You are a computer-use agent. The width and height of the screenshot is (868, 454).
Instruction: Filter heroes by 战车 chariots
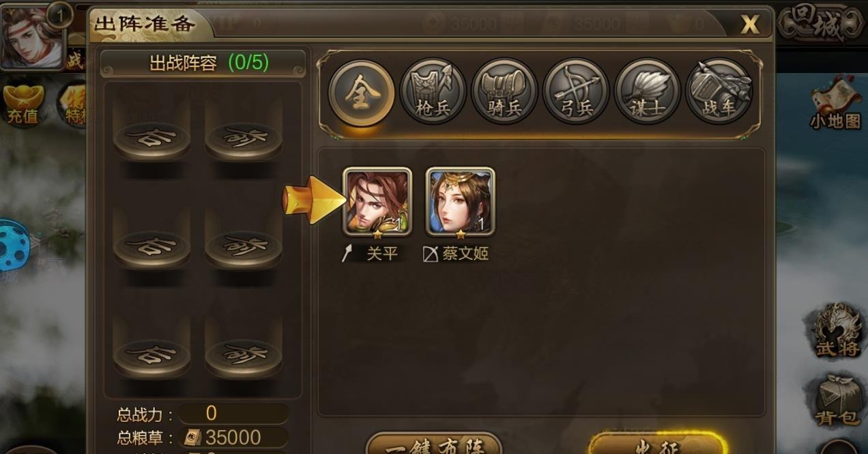coord(719,91)
